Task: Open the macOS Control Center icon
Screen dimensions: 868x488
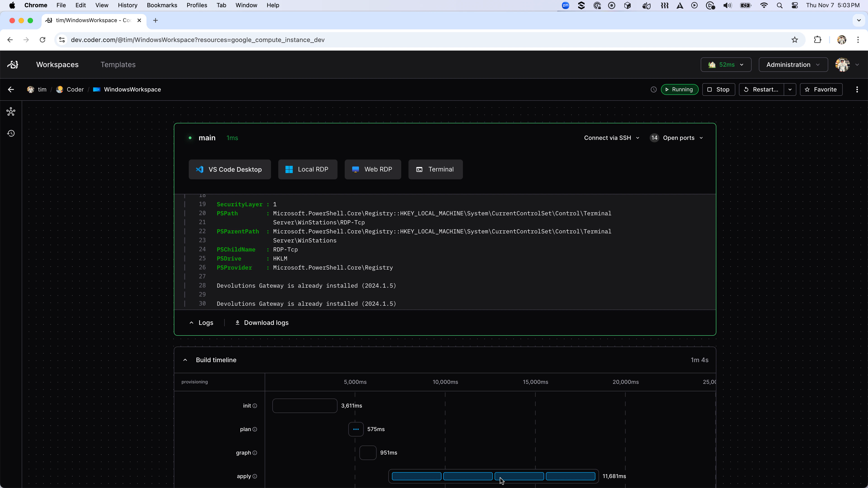Action: pyautogui.click(x=795, y=5)
